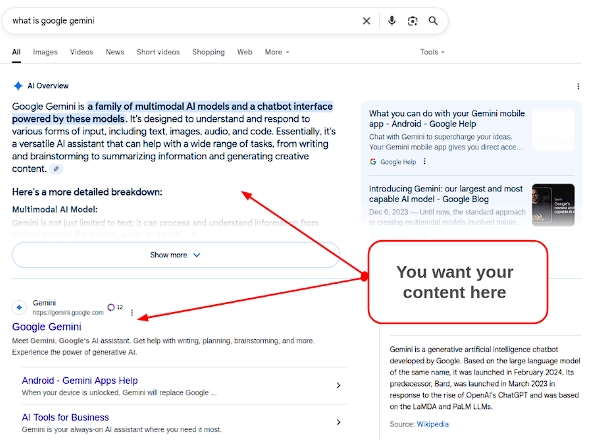The width and height of the screenshot is (605, 444).
Task: Open Google Lens image search icon
Action: 412,21
